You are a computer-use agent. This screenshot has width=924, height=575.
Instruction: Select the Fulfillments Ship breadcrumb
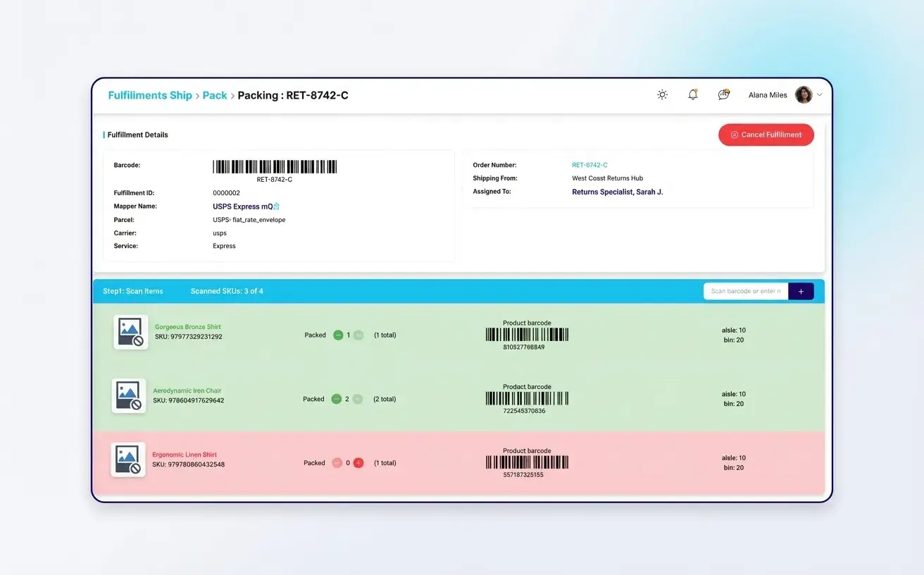pos(150,94)
